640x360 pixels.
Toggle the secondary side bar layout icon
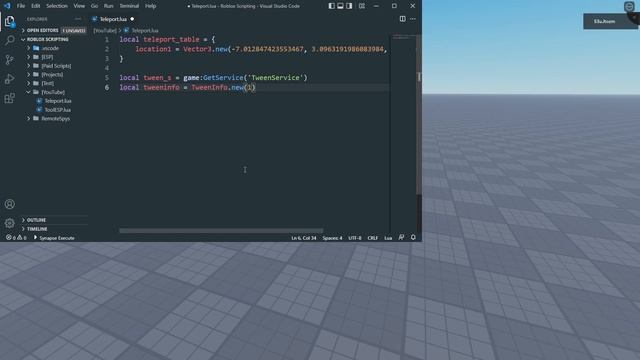point(349,6)
